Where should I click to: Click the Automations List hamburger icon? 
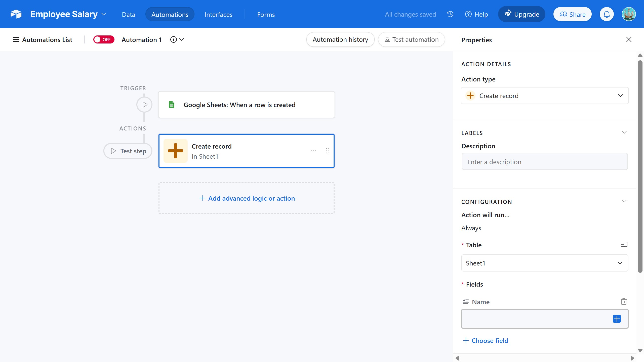(16, 39)
